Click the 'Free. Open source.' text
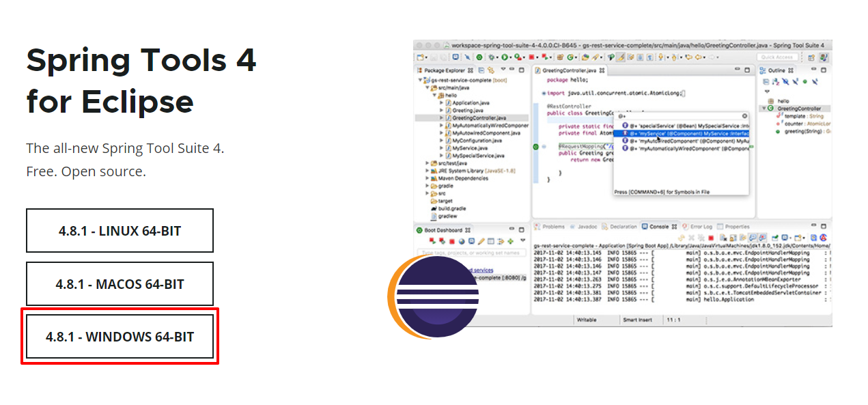This screenshot has height=405, width=868. 86,171
